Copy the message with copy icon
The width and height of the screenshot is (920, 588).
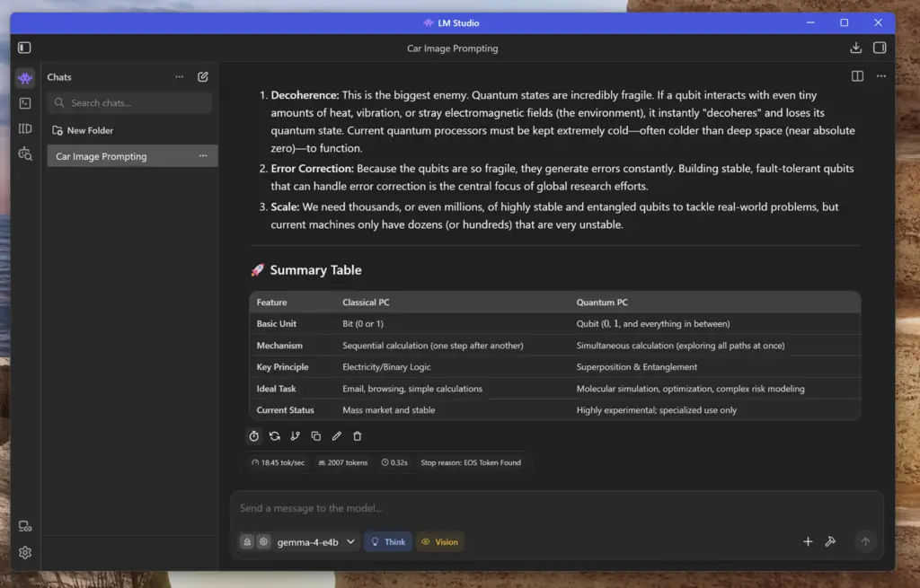(315, 436)
